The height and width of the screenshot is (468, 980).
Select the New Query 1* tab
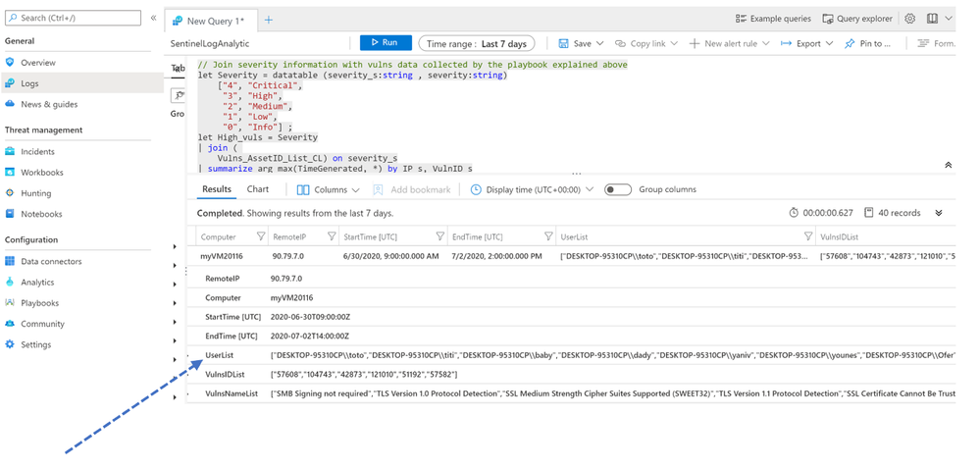pos(211,21)
